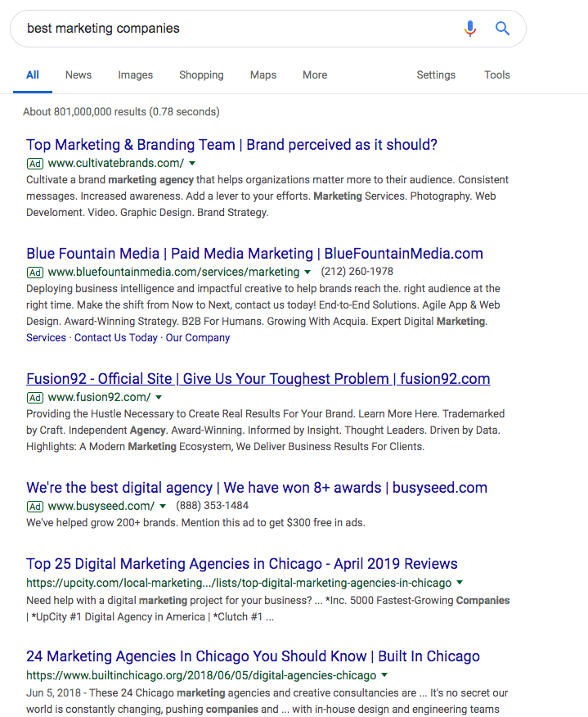Open Fusion92 Official Site ad headline
The image size is (588, 717).
(258, 379)
